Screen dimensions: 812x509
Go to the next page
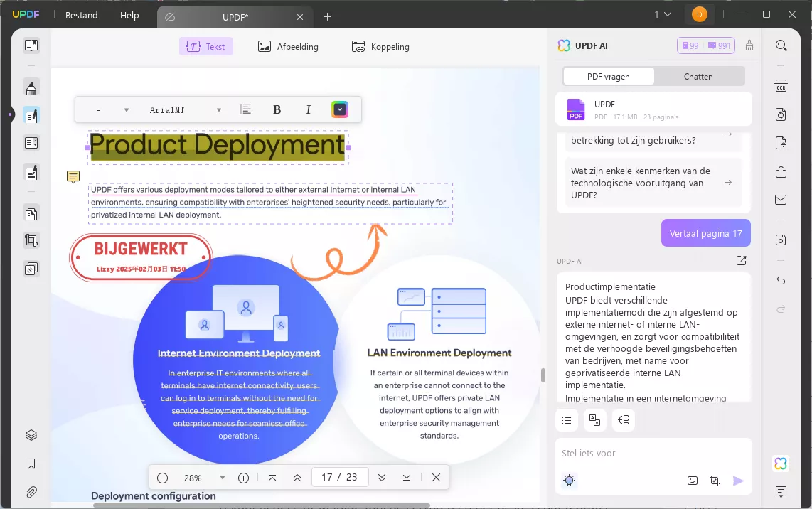pos(382,478)
